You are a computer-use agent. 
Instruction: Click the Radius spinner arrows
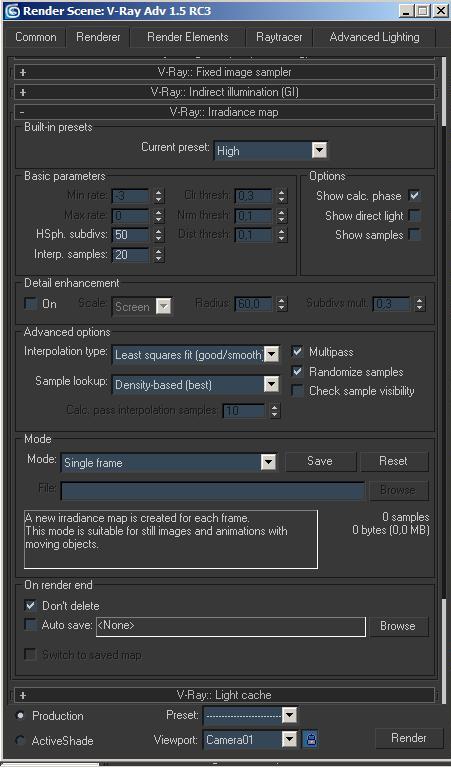tap(282, 304)
